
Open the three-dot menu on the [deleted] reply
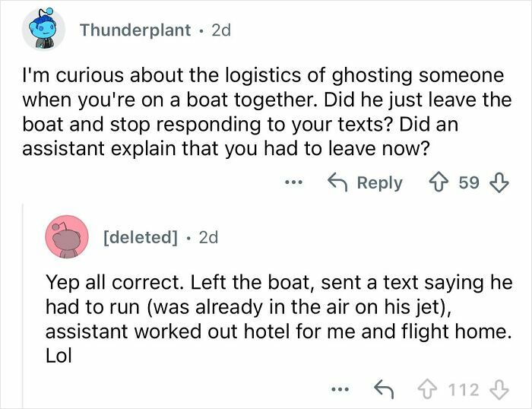tap(341, 390)
